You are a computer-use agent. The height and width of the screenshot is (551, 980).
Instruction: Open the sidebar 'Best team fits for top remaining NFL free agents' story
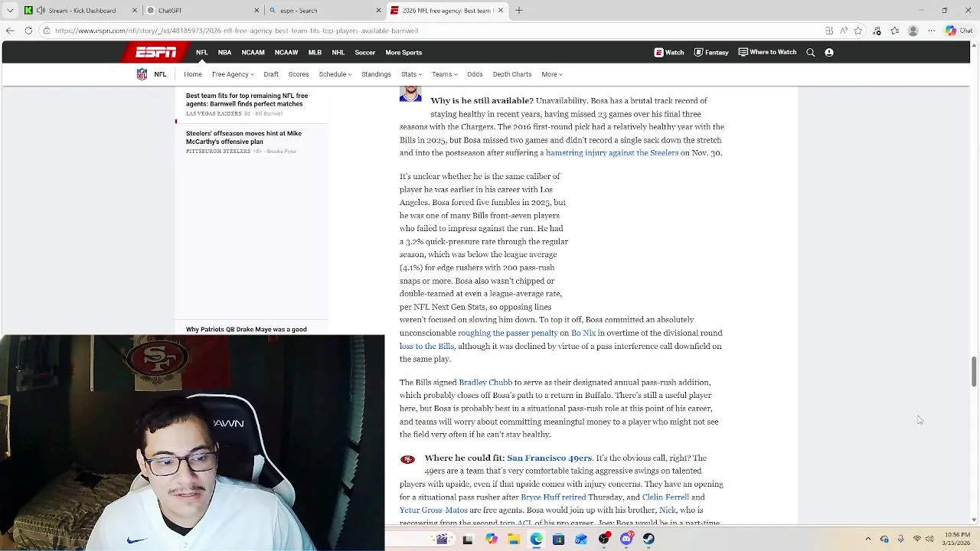(247, 100)
